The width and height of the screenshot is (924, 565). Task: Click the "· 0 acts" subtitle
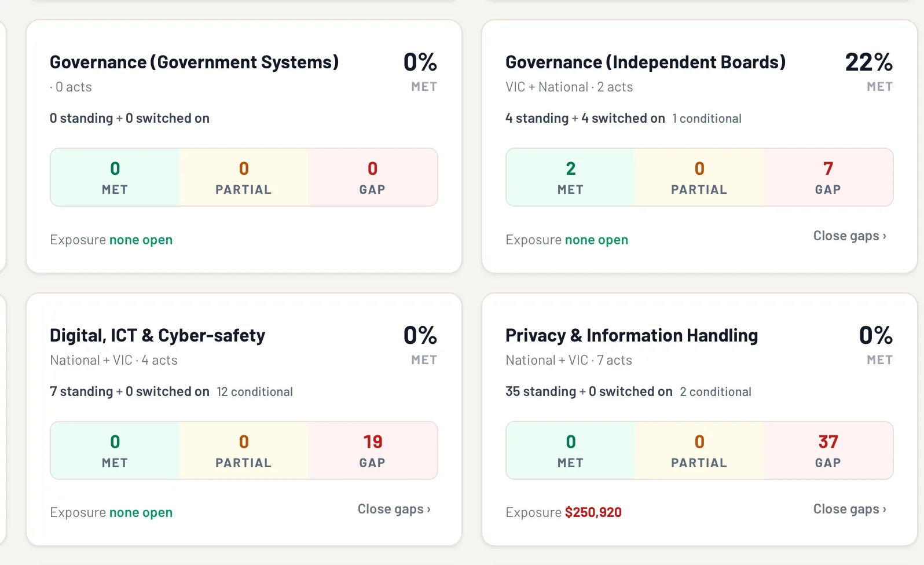pos(71,87)
